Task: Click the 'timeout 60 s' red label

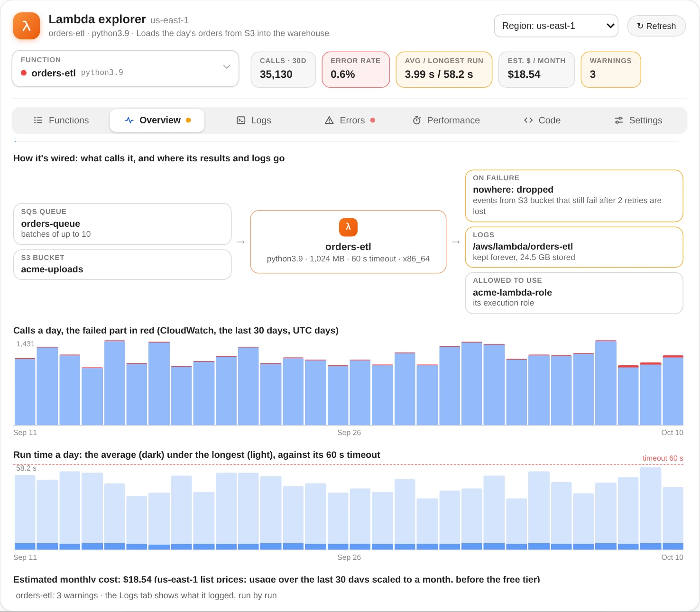Action: [x=663, y=458]
